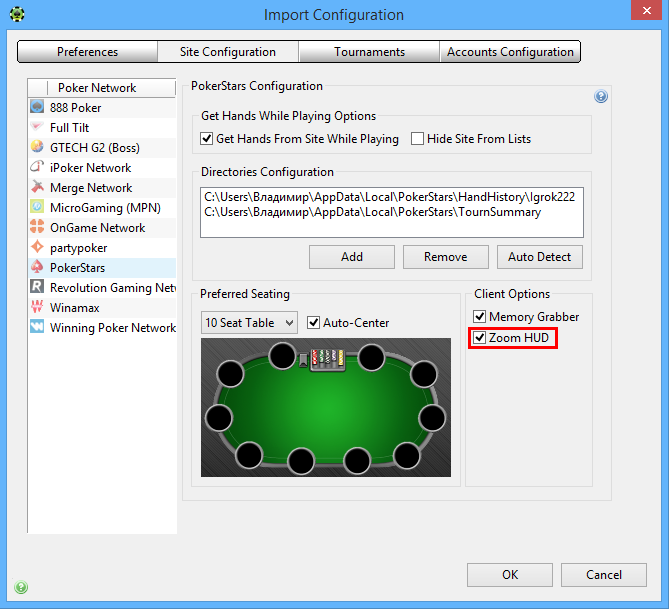Image resolution: width=669 pixels, height=609 pixels.
Task: Open the Accounts Configuration tab
Action: (x=510, y=52)
